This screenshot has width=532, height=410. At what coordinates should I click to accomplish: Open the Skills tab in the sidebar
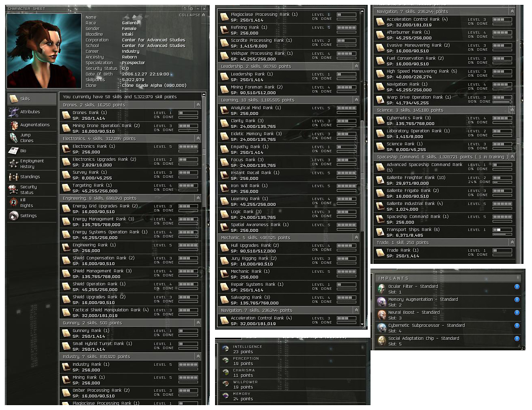(x=32, y=99)
